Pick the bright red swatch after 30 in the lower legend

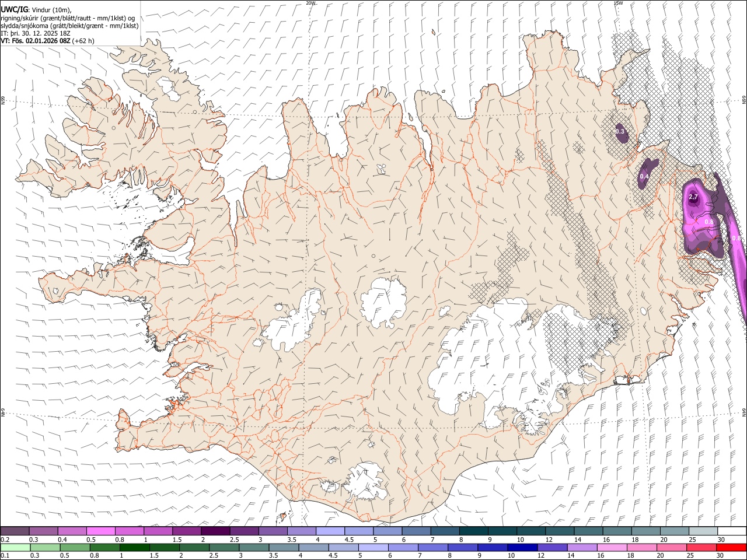pyautogui.click(x=731, y=547)
